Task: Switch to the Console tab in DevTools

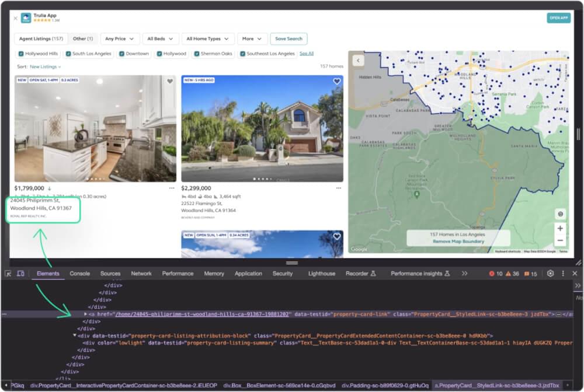Action: click(x=79, y=273)
